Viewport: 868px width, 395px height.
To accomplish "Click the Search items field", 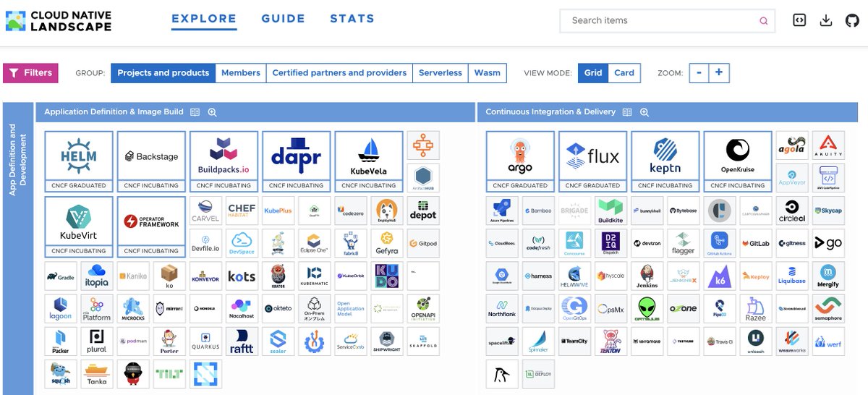I will pos(667,21).
